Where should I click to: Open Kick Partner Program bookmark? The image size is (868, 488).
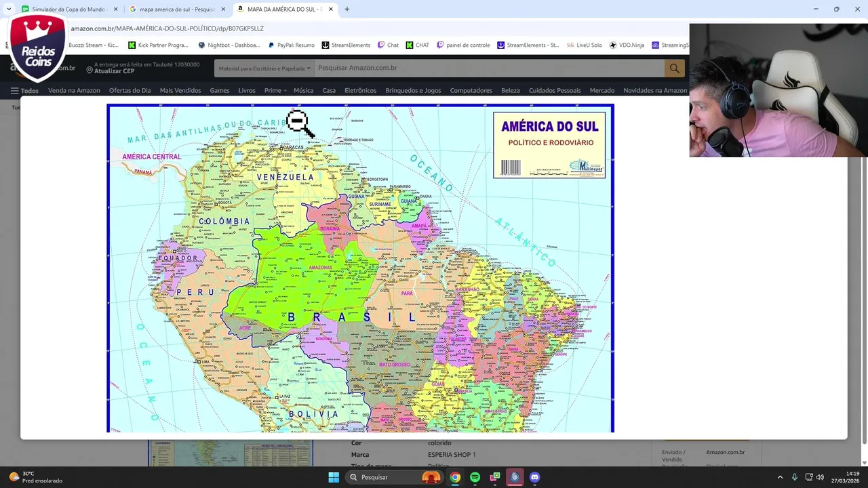(x=159, y=45)
